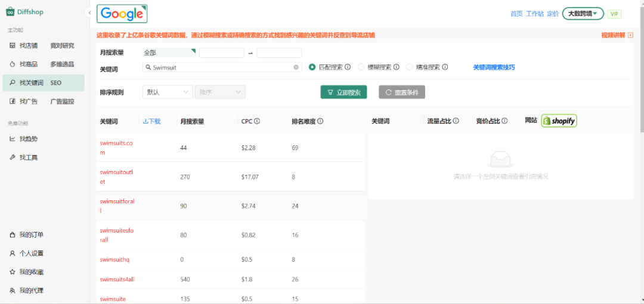
Task: Open 找趋势 free feature
Action: tap(29, 139)
